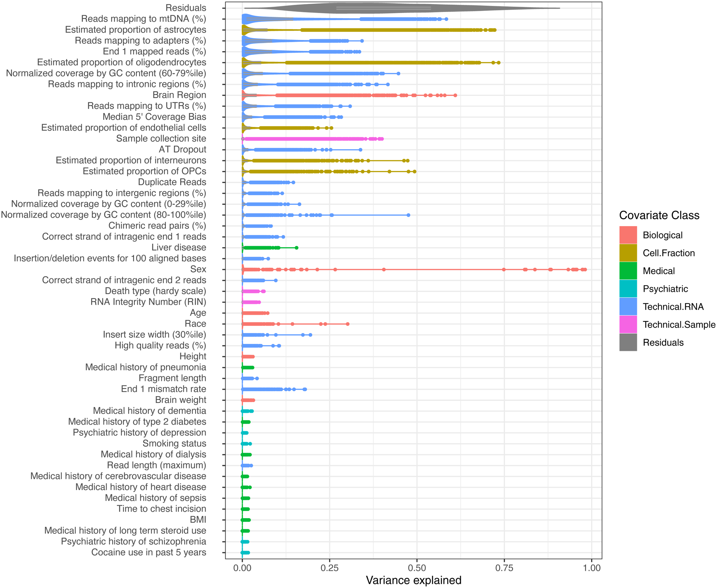717x588 pixels.
Task: Click 'Reads mapping to UTRs (%)' label
Action: pyautogui.click(x=147, y=106)
